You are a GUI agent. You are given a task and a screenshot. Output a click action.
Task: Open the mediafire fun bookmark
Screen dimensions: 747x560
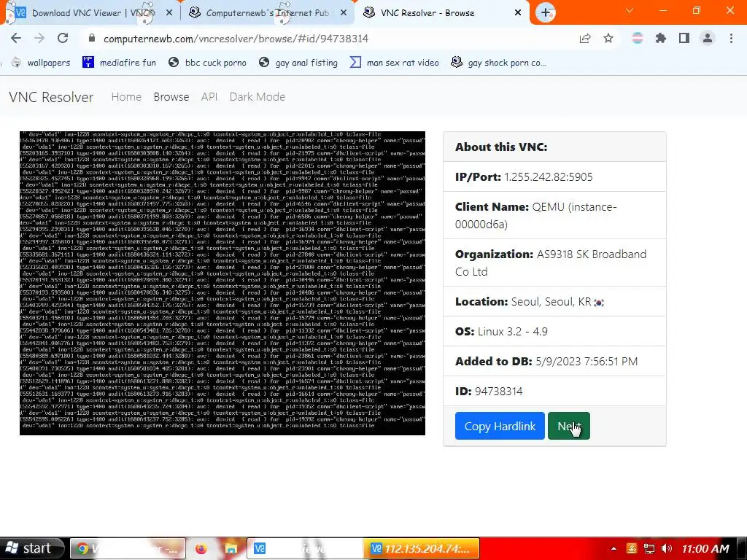click(x=119, y=63)
